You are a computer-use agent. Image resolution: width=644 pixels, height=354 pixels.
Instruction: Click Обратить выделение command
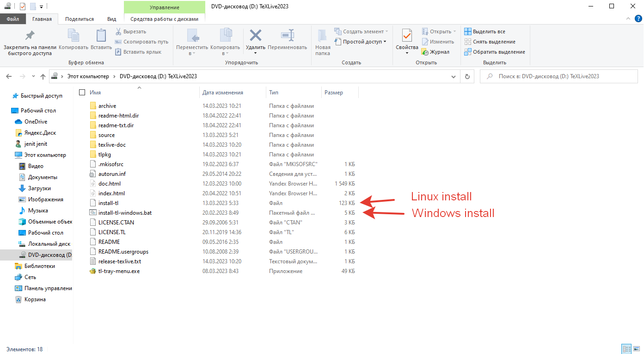tap(495, 52)
